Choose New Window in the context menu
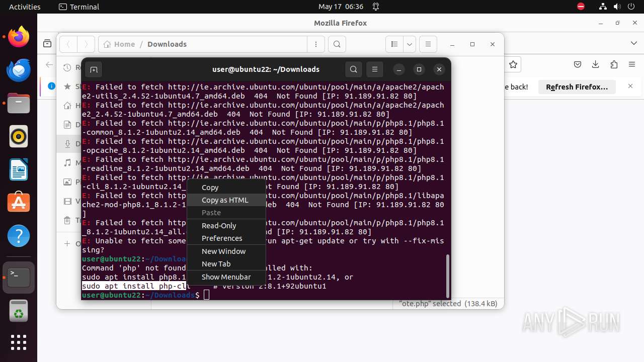Viewport: 644px width, 362px height. (x=226, y=251)
